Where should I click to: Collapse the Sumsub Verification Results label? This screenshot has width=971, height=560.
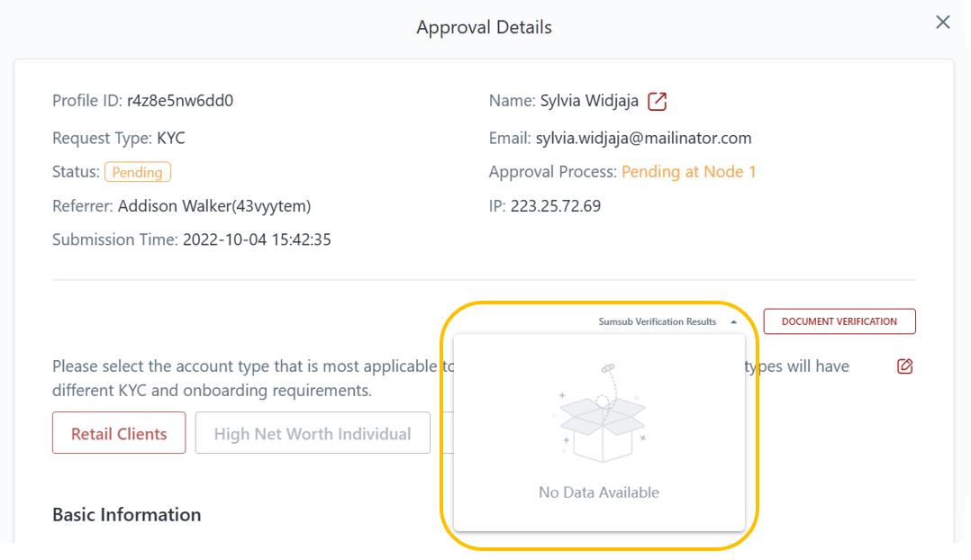pos(658,321)
